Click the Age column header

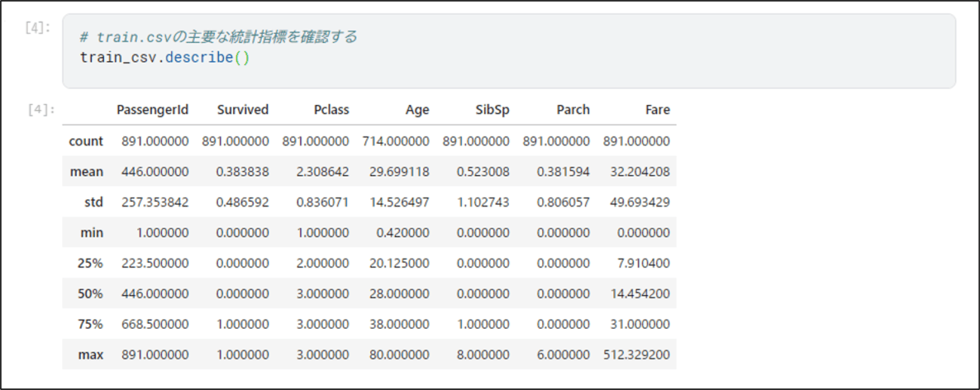click(x=417, y=109)
